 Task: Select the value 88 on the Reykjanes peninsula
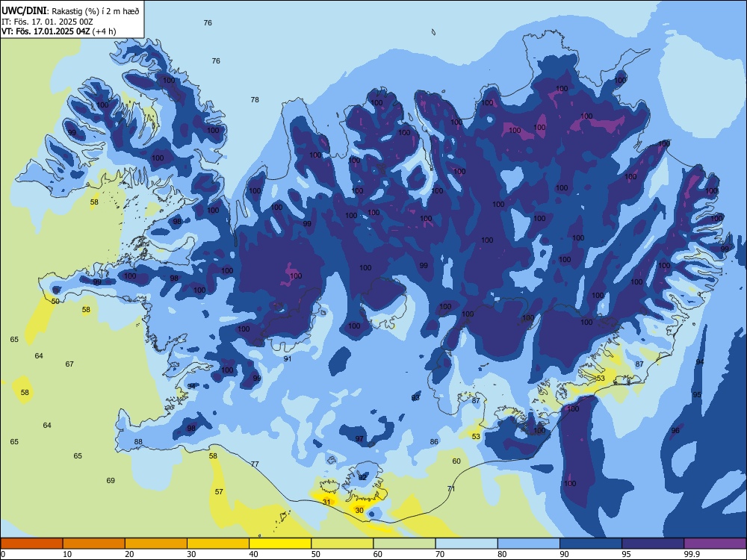tap(138, 441)
